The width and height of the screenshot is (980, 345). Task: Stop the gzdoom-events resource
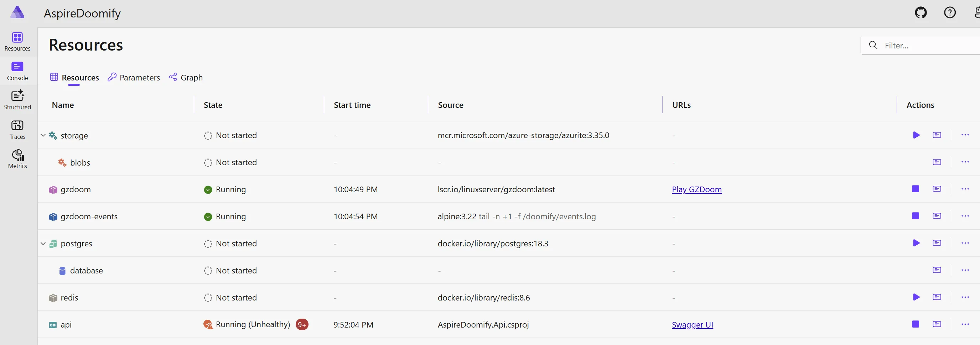[x=916, y=216]
